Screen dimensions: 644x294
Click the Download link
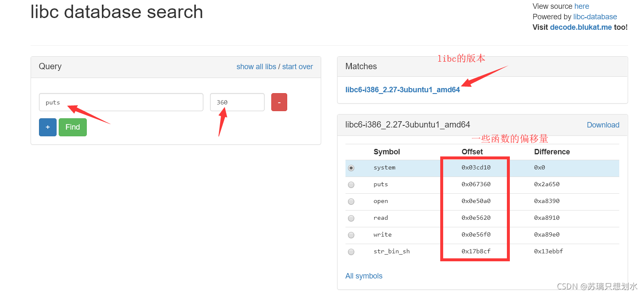coord(603,125)
